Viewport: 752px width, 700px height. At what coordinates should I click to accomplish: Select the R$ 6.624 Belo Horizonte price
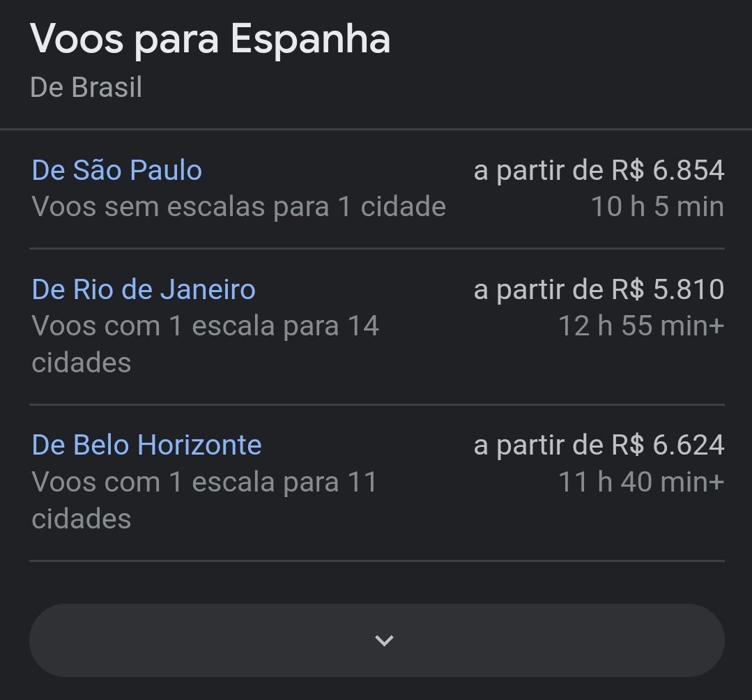[668, 446]
